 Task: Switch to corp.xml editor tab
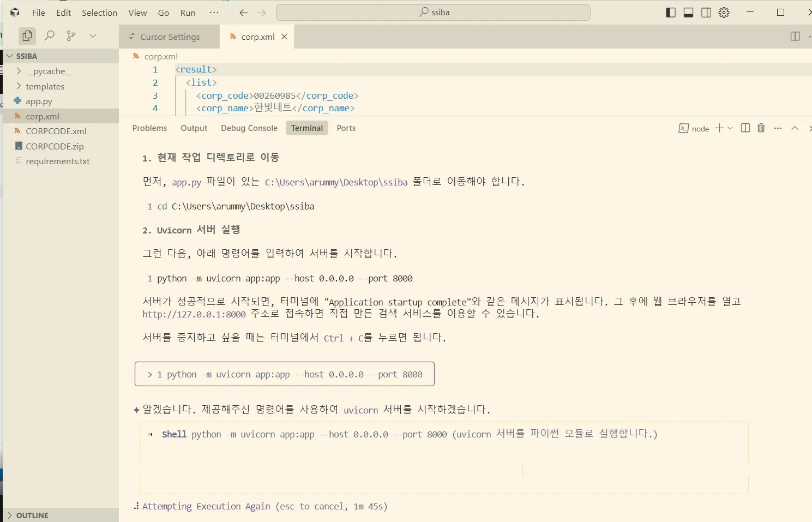[x=258, y=37]
